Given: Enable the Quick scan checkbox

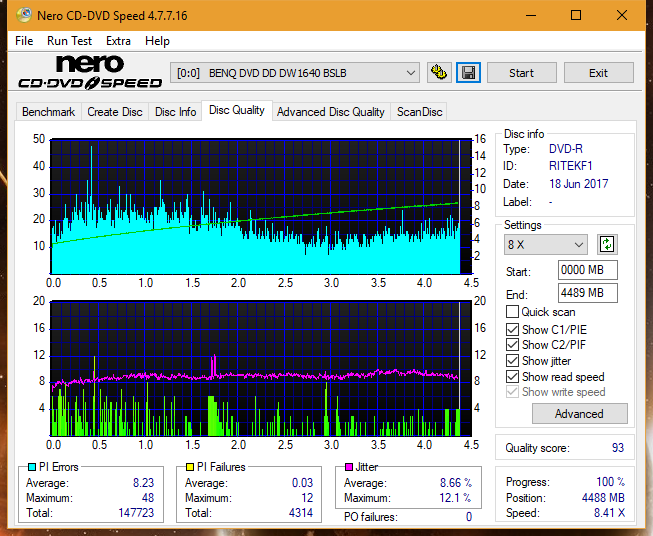Looking at the screenshot, I should [512, 312].
